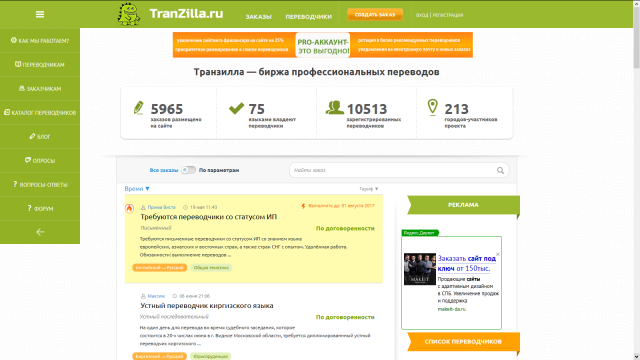
Task: Click РЕКЛАМА ribbon header
Action: tap(463, 205)
